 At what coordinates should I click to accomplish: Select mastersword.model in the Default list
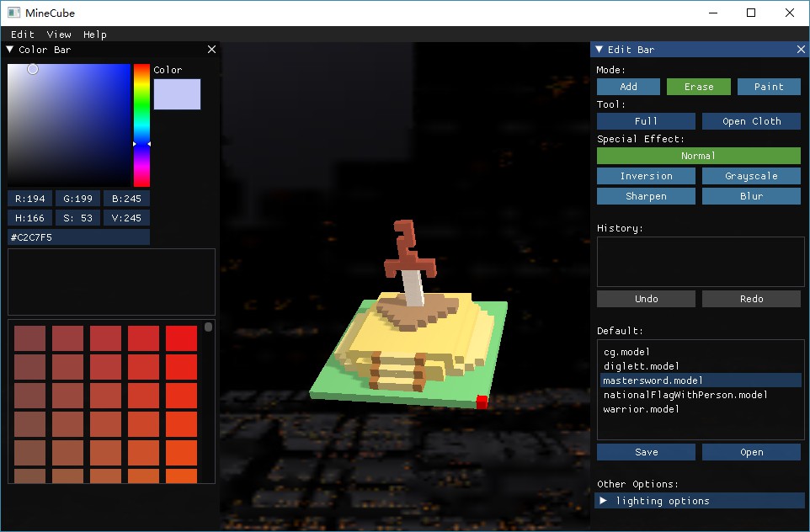[x=701, y=380]
